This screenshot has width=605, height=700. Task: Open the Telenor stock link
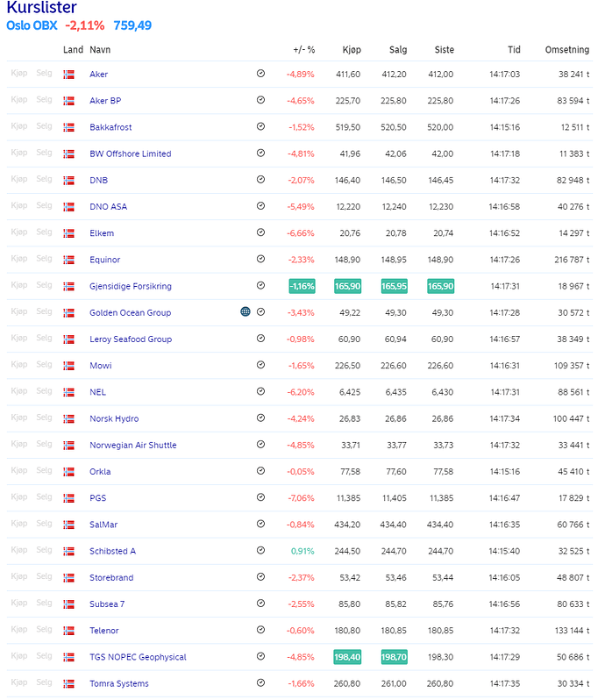(x=104, y=631)
